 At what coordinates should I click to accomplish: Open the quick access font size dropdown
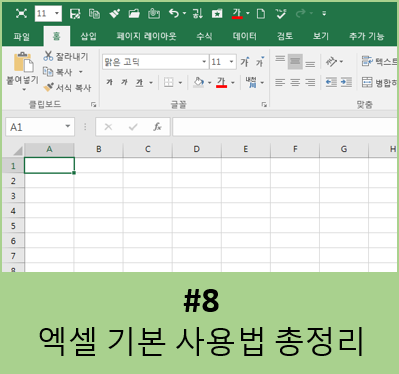pyautogui.click(x=57, y=14)
